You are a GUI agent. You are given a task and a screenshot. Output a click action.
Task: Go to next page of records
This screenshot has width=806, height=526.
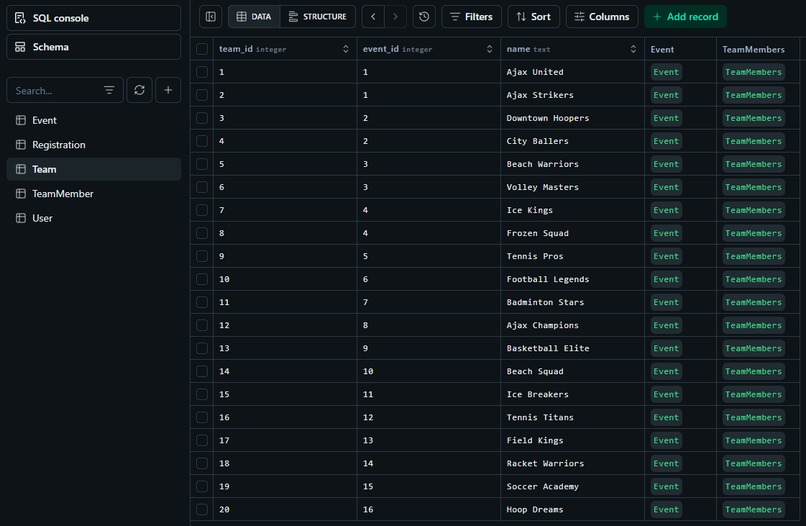pos(395,16)
